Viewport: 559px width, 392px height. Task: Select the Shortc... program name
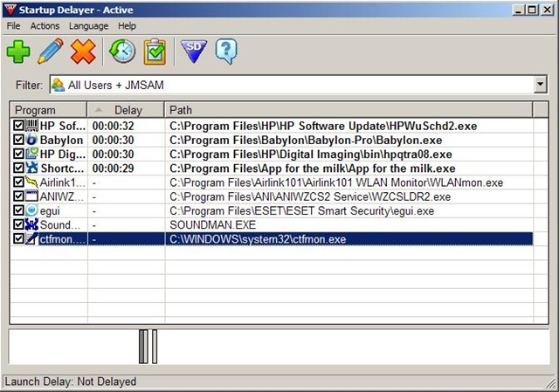[x=63, y=168]
